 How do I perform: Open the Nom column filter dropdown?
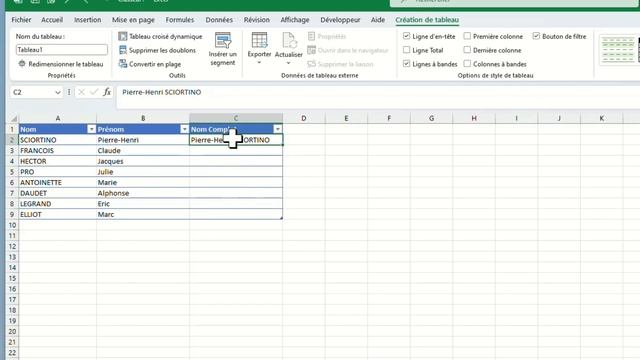click(91, 129)
